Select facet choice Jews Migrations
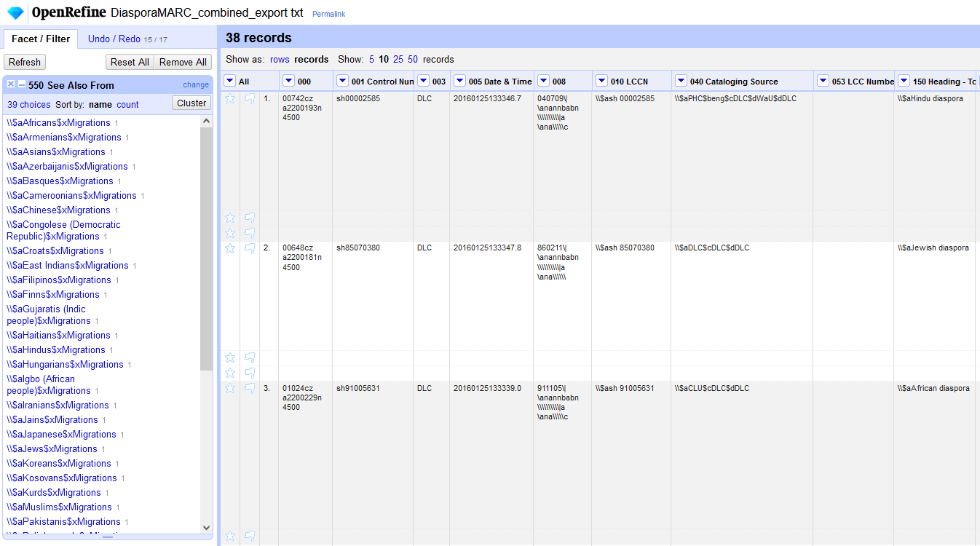980x546 pixels. click(52, 448)
